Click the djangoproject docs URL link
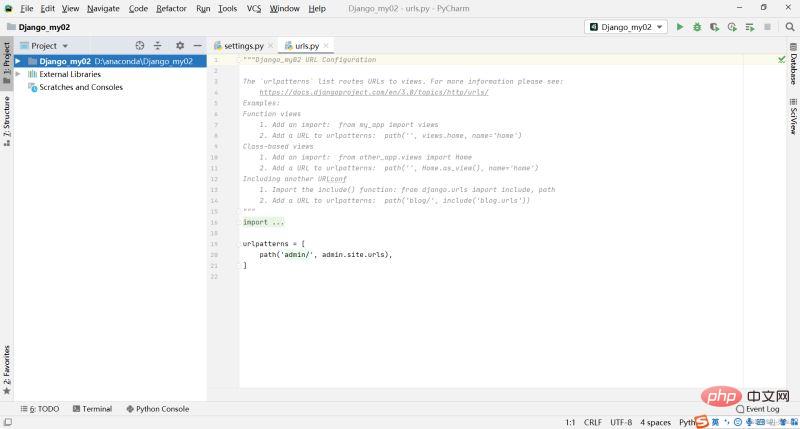Screen dimensions: 800x429 (373, 92)
